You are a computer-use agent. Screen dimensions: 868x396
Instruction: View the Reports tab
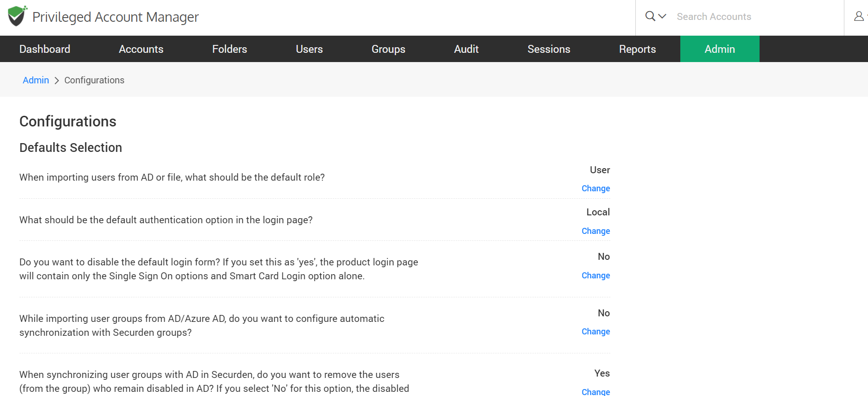click(x=637, y=49)
